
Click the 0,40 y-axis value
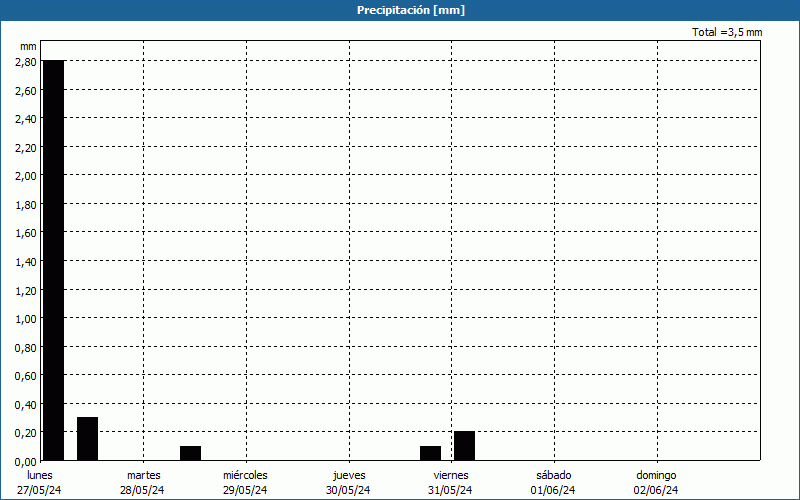pyautogui.click(x=27, y=405)
